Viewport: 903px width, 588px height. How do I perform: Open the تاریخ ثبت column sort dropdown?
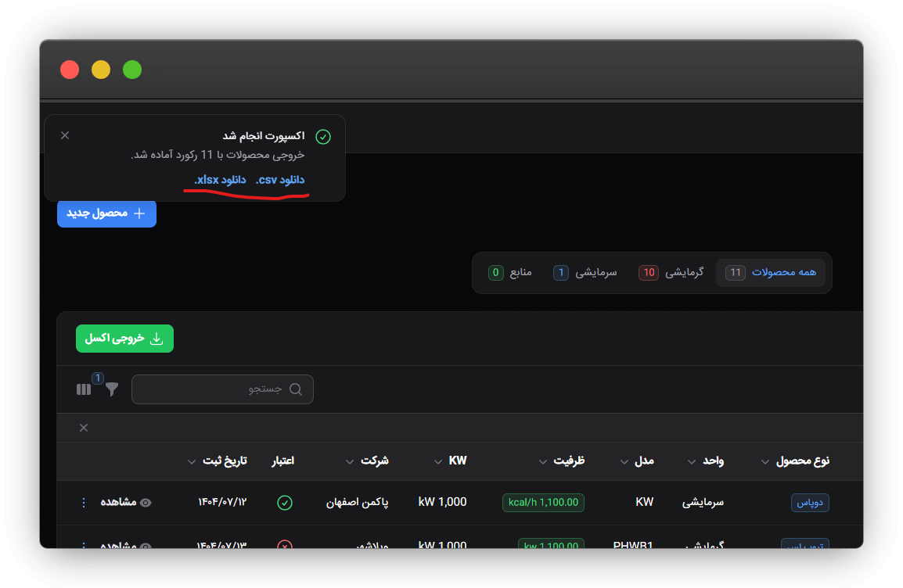(x=192, y=461)
